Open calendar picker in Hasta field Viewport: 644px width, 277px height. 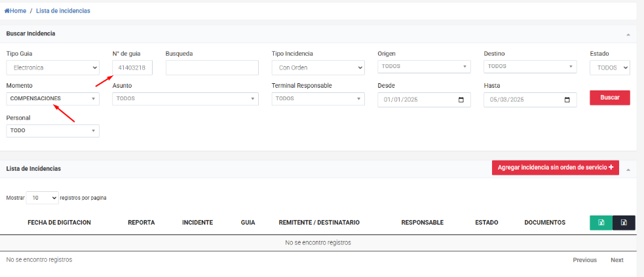coord(567,100)
